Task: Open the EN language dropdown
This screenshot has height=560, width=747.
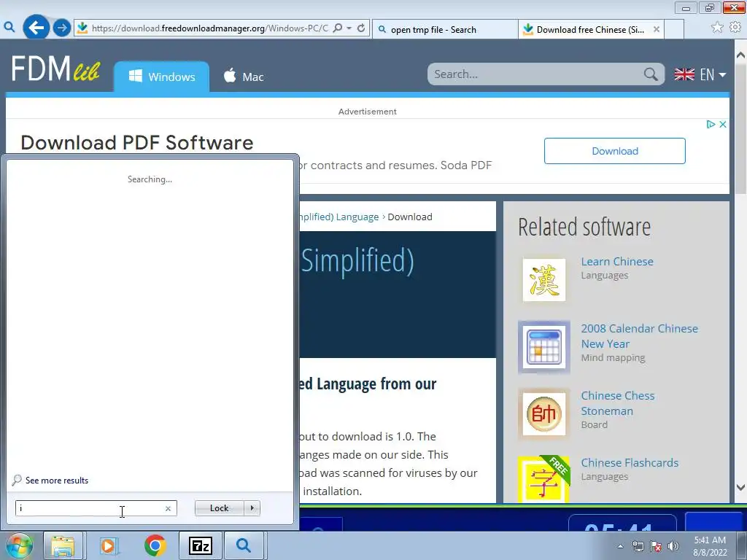Action: [713, 75]
